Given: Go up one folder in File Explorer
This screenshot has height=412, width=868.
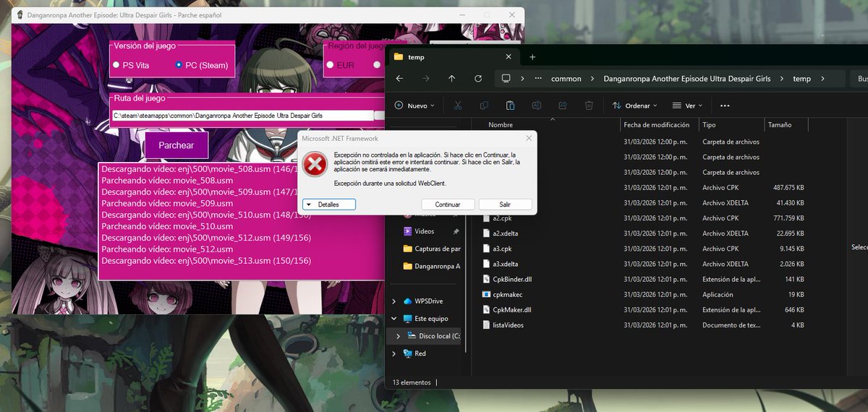Looking at the screenshot, I should (x=452, y=79).
